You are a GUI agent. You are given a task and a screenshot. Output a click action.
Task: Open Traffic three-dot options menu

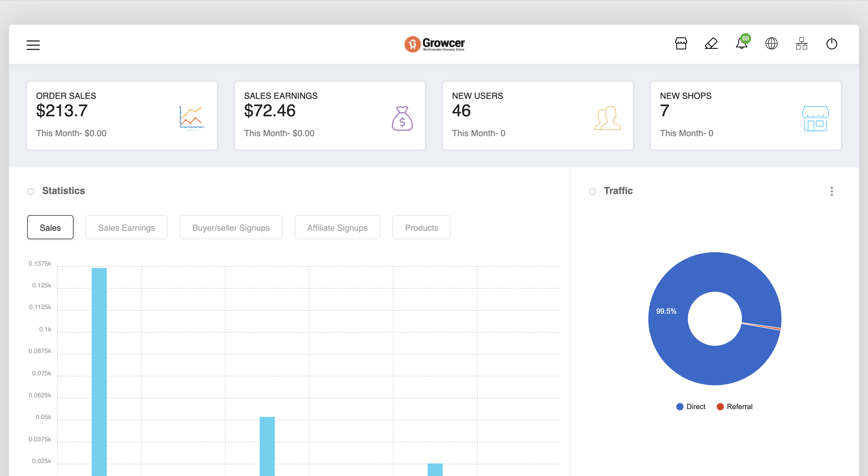(x=831, y=191)
